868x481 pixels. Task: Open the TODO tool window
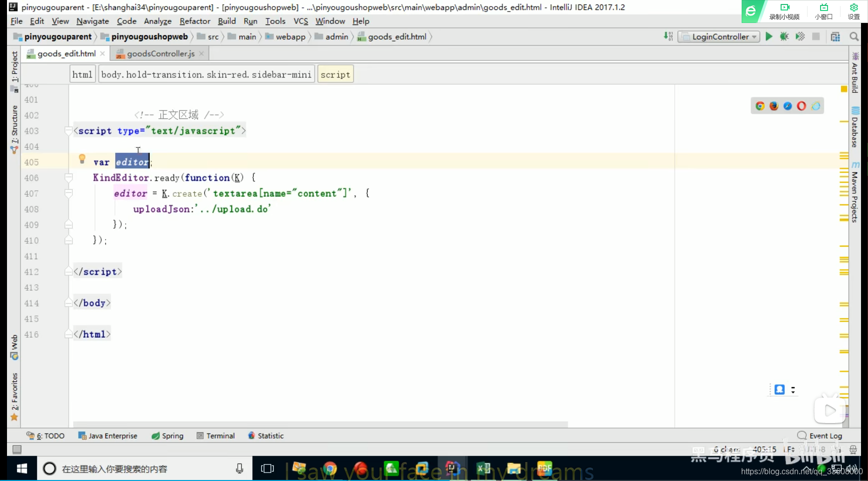(x=45, y=436)
